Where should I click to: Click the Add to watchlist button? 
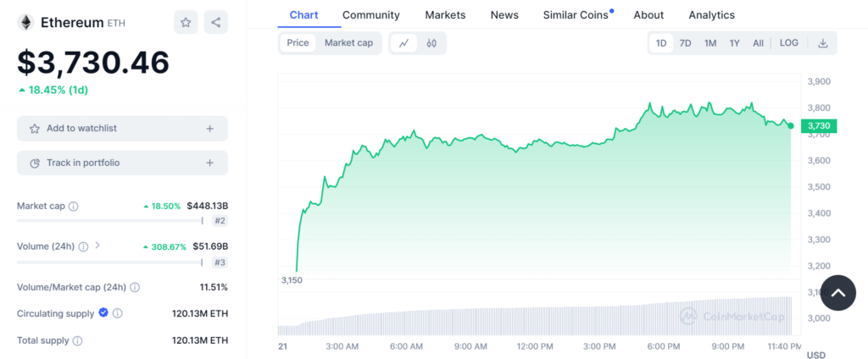122,129
